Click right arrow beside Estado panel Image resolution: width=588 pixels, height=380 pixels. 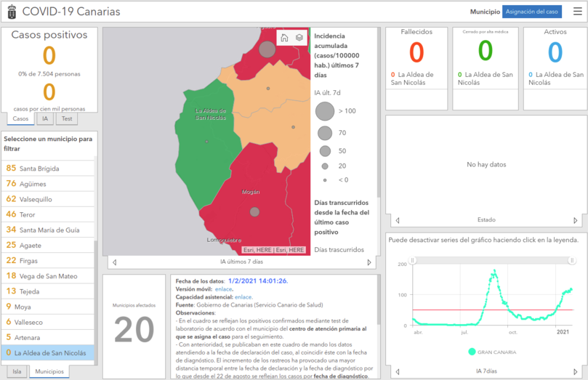pos(576,219)
